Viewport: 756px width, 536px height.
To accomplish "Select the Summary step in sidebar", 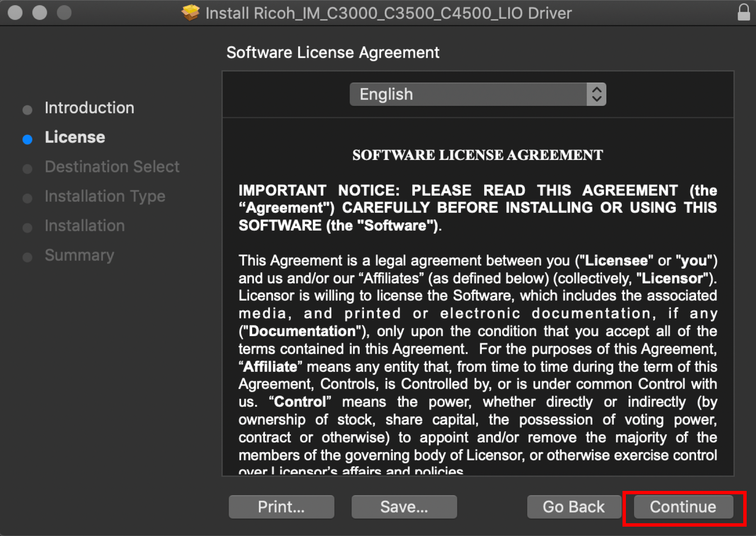I will [80, 255].
